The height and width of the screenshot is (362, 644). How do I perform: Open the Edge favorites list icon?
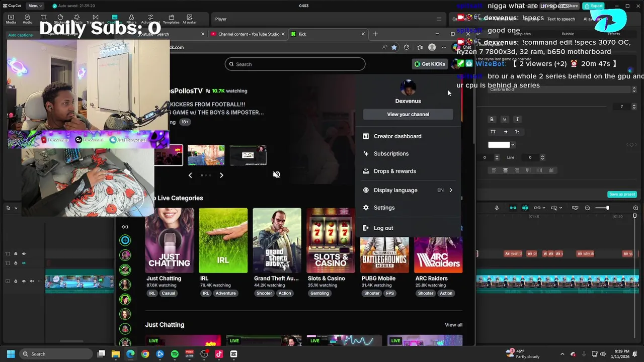click(x=420, y=47)
